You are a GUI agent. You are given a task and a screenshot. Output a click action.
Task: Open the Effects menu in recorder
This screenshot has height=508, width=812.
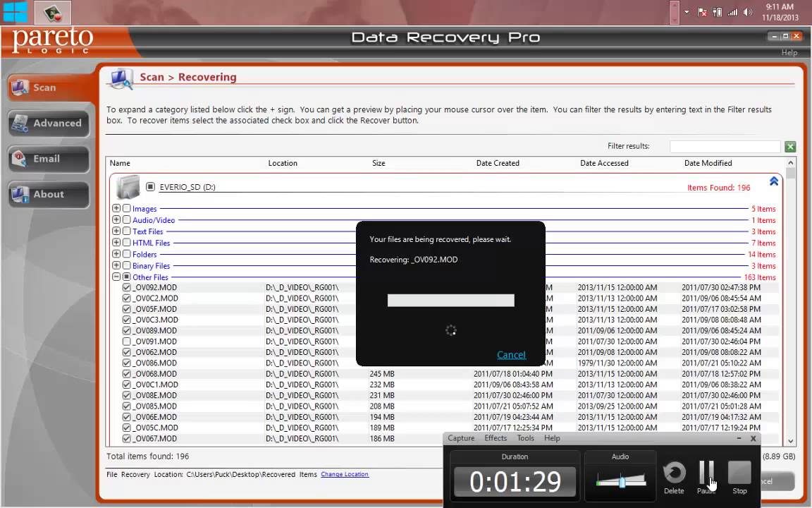496,438
